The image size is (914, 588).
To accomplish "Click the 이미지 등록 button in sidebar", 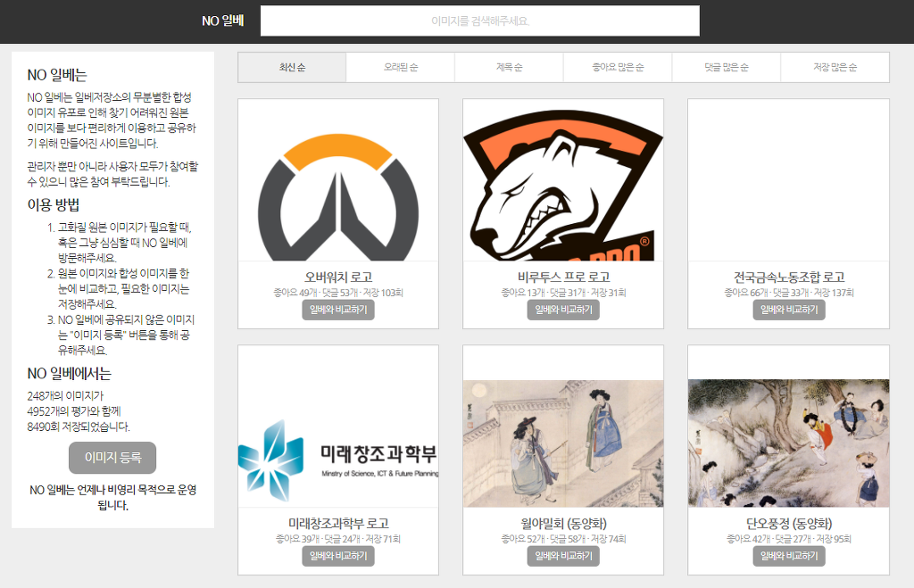I will tap(112, 458).
